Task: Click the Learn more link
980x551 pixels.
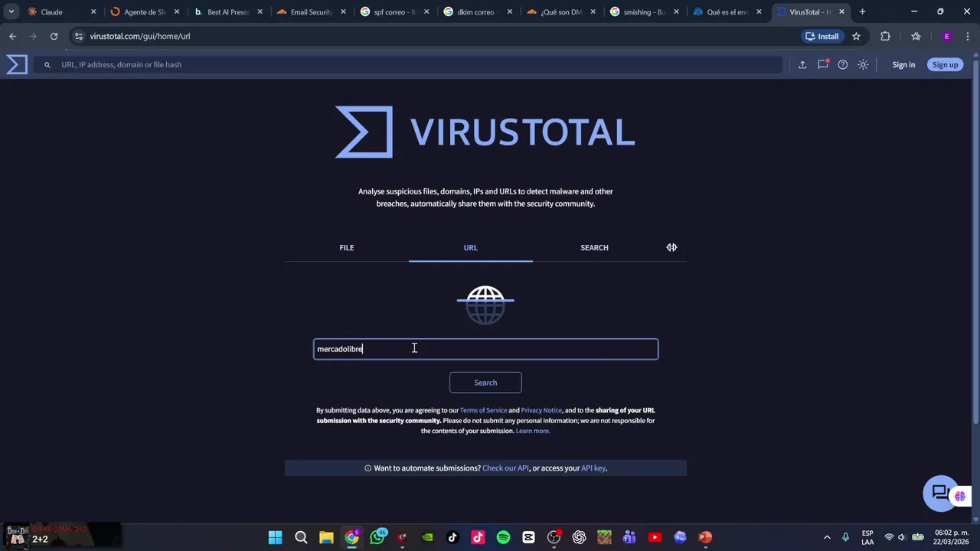Action: [x=532, y=431]
